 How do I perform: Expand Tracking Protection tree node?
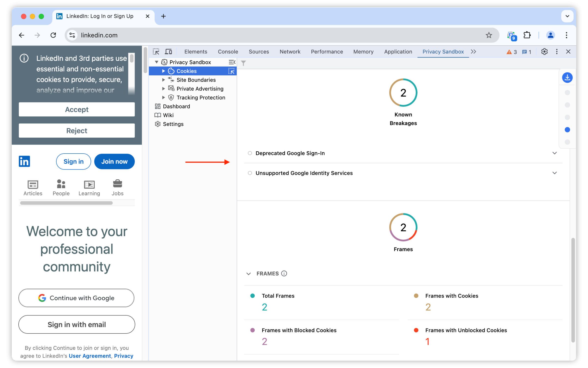(x=163, y=98)
